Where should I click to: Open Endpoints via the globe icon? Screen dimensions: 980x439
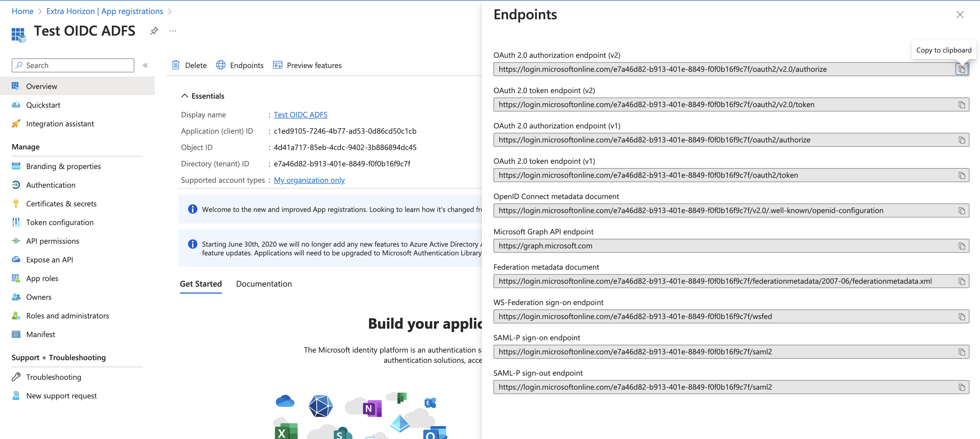(221, 65)
